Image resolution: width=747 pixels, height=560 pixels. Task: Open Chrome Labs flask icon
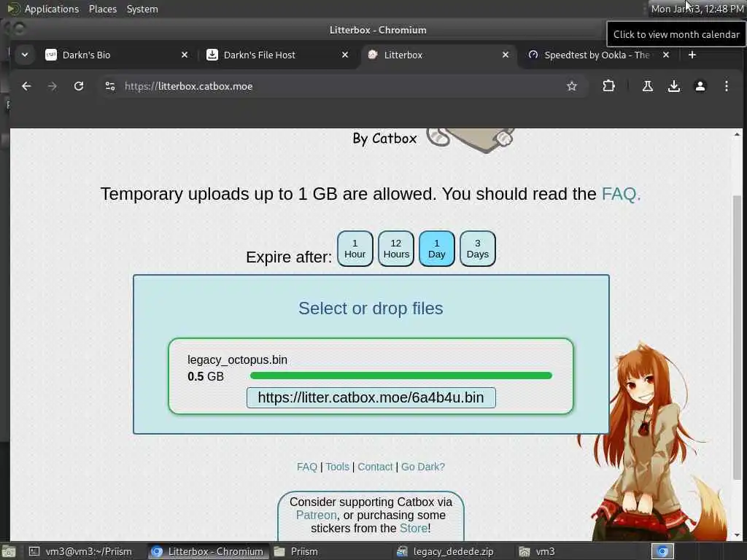(648, 86)
